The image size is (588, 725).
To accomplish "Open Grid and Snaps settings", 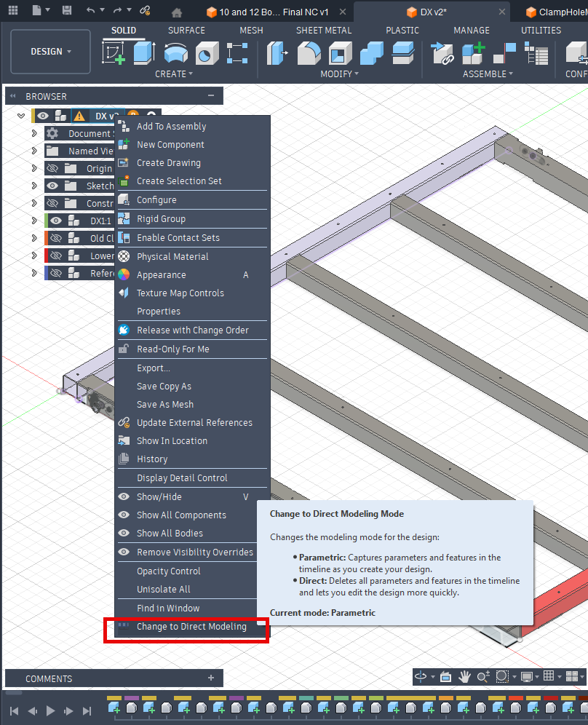I will 549,676.
